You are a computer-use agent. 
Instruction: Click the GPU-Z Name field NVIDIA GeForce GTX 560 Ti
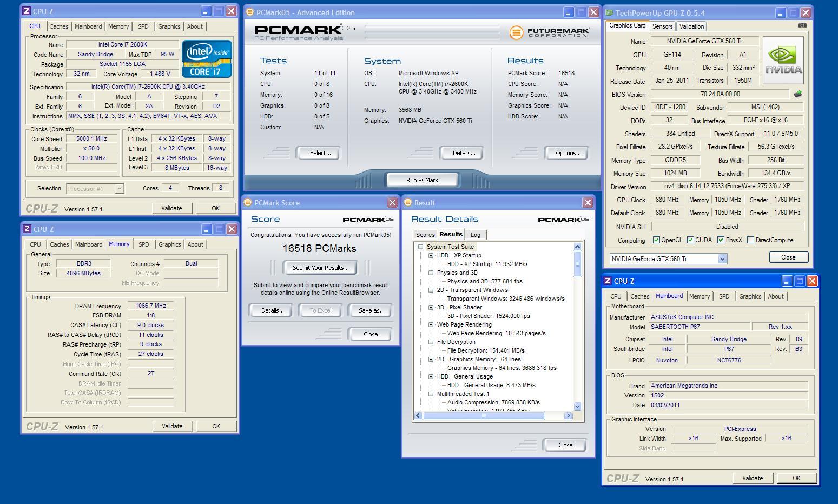(704, 41)
